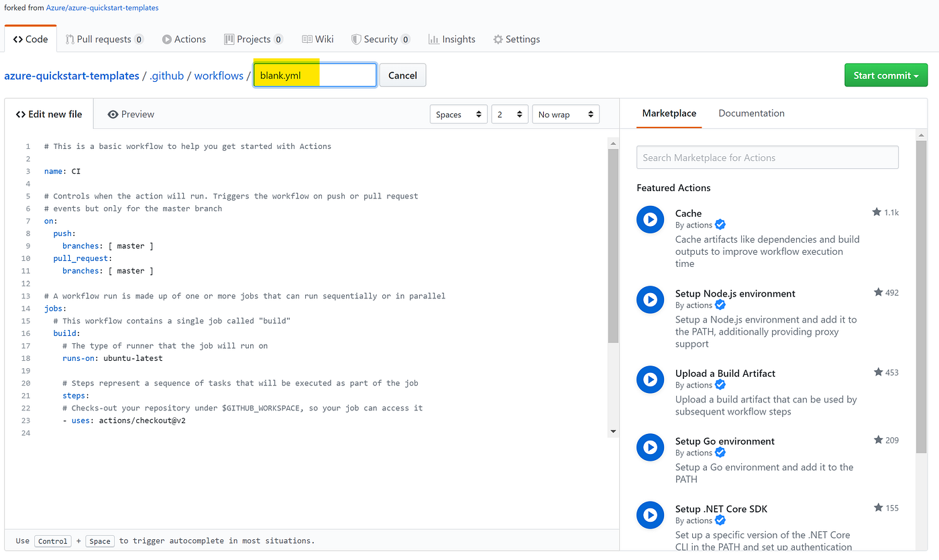The width and height of the screenshot is (939, 560).
Task: Click the Upload a Build Artifact play icon
Action: pyautogui.click(x=649, y=380)
